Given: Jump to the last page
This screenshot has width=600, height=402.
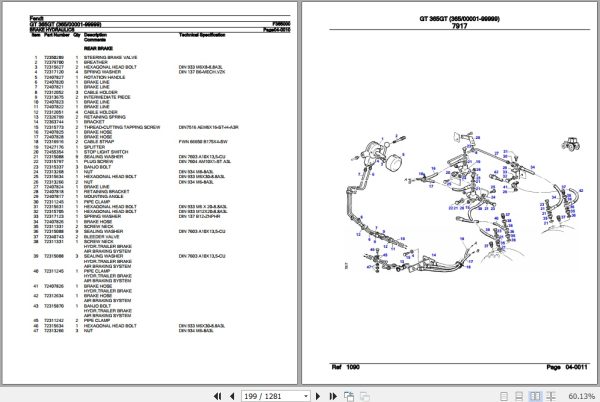Looking at the screenshot, I should pos(333,396).
